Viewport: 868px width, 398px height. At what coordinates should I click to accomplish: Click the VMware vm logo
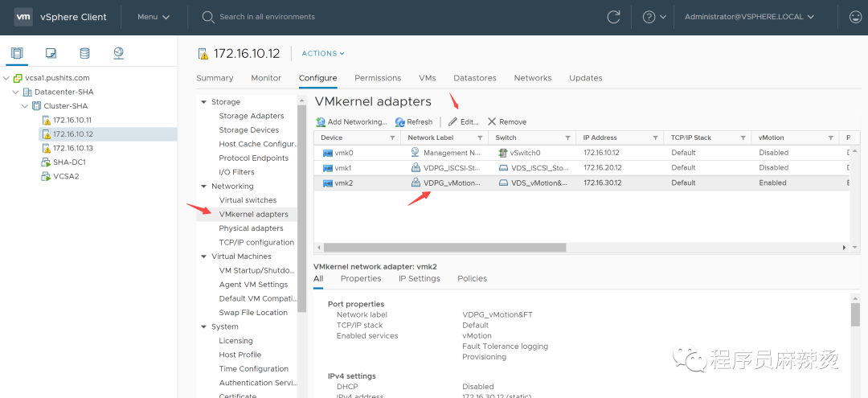coord(23,17)
